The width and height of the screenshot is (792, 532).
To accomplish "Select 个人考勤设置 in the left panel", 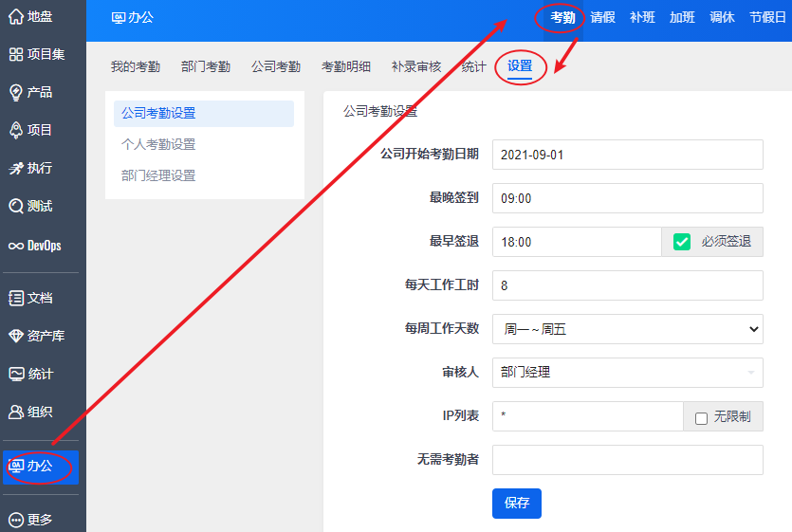I will pos(158,144).
